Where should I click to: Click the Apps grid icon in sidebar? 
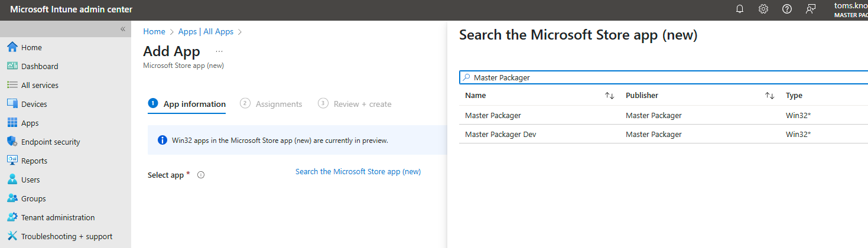pyautogui.click(x=12, y=123)
